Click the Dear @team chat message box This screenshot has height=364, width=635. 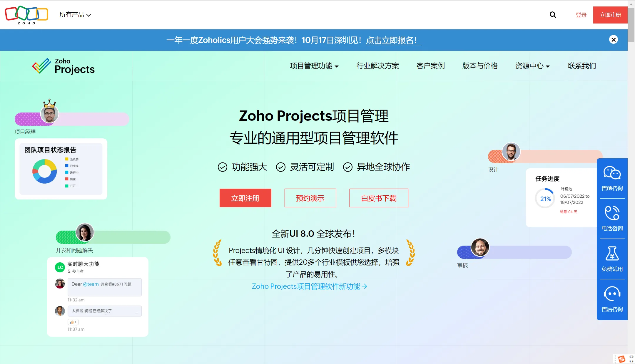(x=105, y=287)
